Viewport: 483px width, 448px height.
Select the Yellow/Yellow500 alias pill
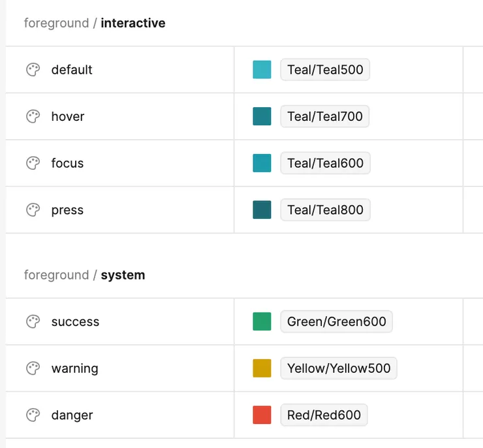339,368
